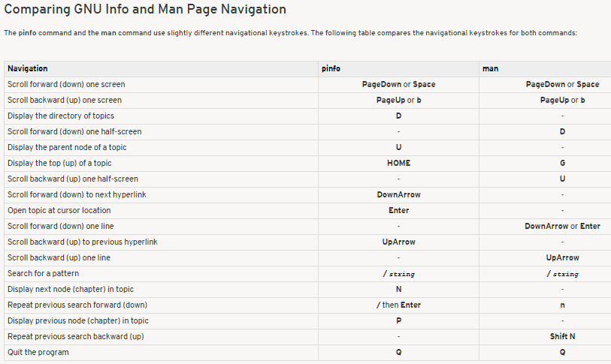The width and height of the screenshot is (611, 364).
Task: Click the 'Open topic at cursor location' row label
Action: point(59,210)
